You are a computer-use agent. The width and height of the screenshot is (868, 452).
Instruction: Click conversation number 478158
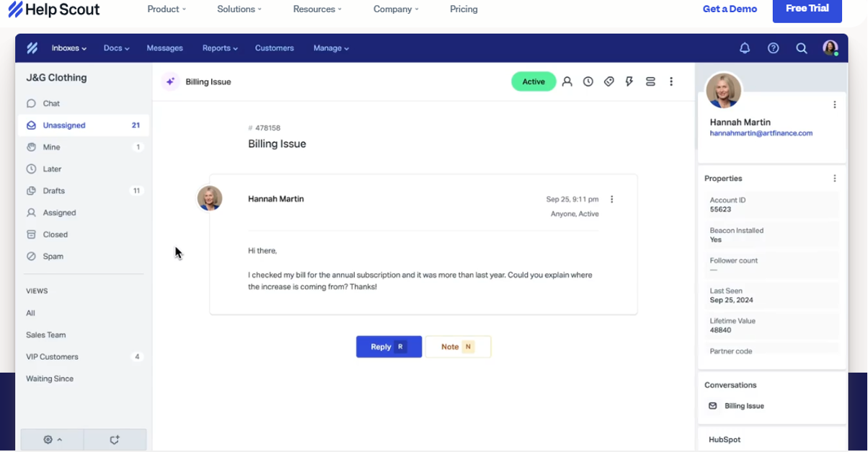pos(267,128)
